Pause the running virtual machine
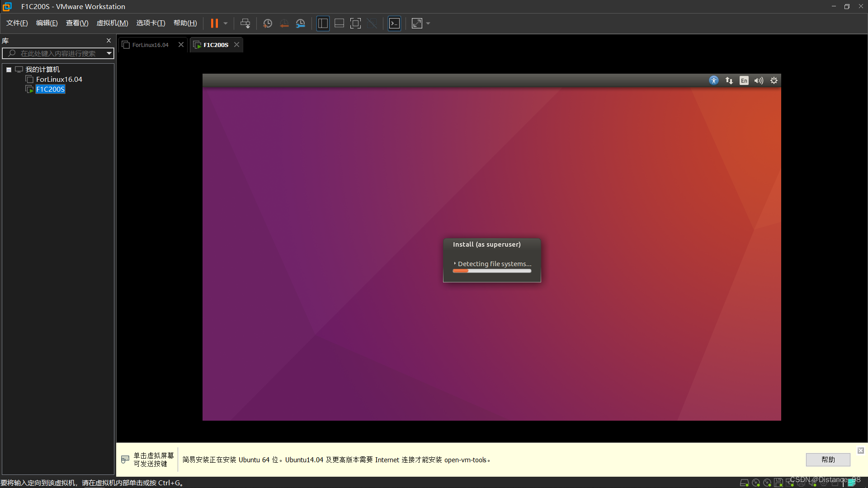The height and width of the screenshot is (488, 868). coord(214,23)
